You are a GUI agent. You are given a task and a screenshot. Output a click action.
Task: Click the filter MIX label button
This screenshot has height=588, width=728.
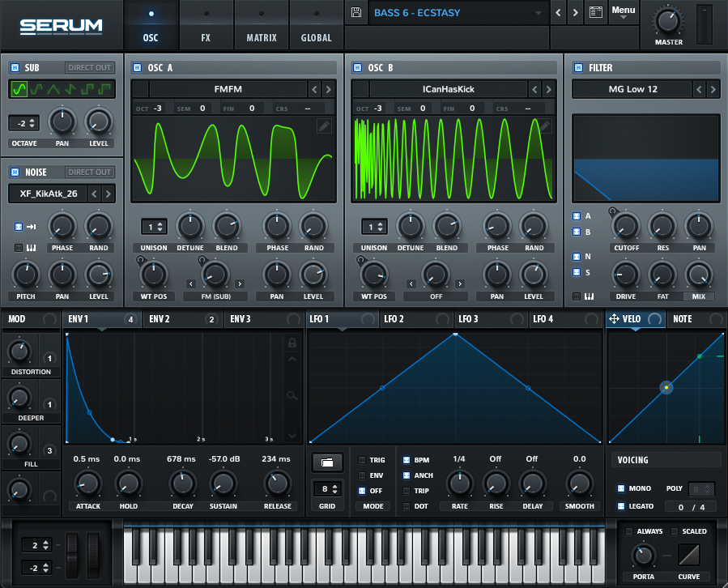click(698, 296)
